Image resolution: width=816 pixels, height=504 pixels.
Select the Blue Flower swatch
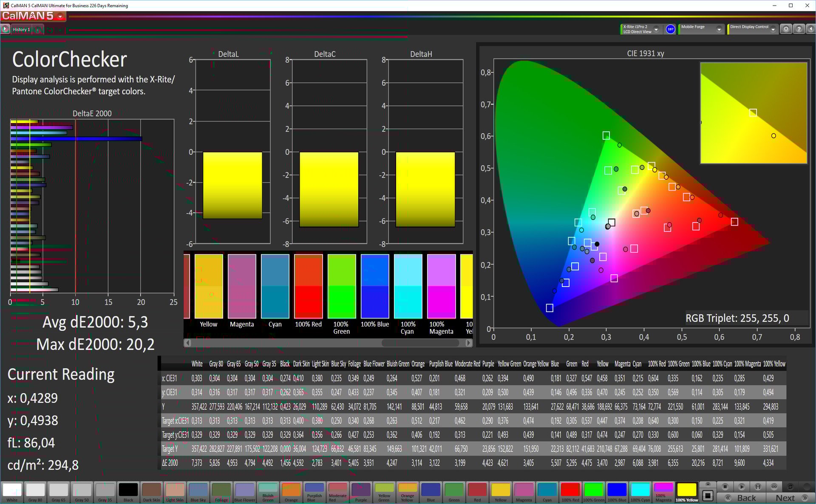click(245, 493)
